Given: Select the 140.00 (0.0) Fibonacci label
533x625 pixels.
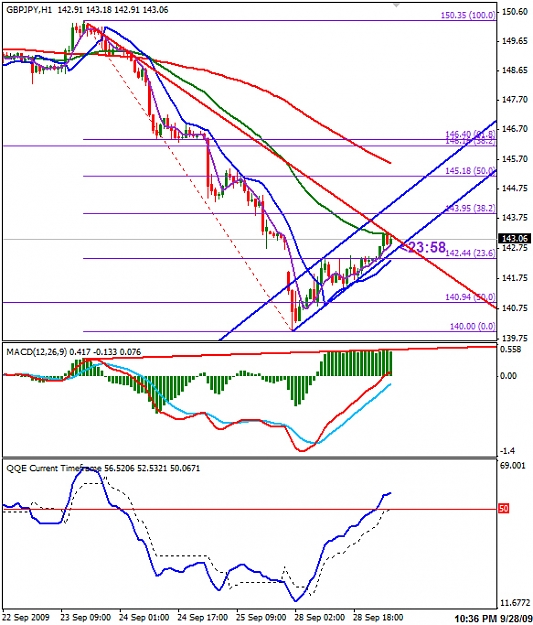Looking at the screenshot, I should coord(473,326).
